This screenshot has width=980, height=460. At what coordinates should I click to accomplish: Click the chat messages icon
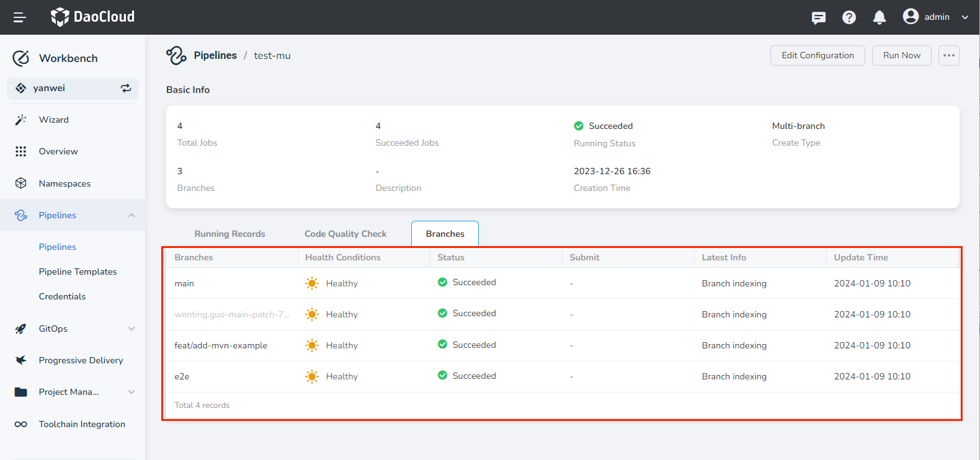pos(818,17)
